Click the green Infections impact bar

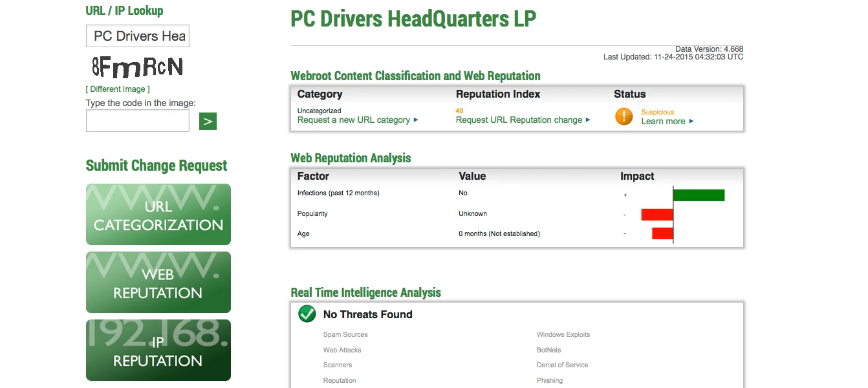point(699,195)
